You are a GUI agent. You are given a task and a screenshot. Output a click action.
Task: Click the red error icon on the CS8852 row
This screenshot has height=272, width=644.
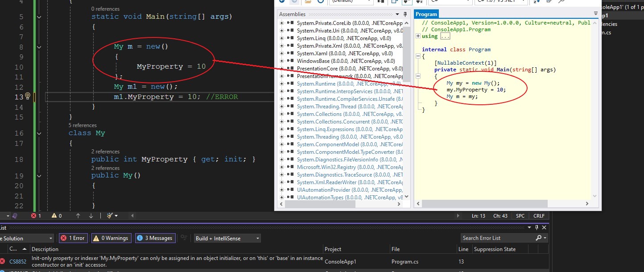coord(2,261)
